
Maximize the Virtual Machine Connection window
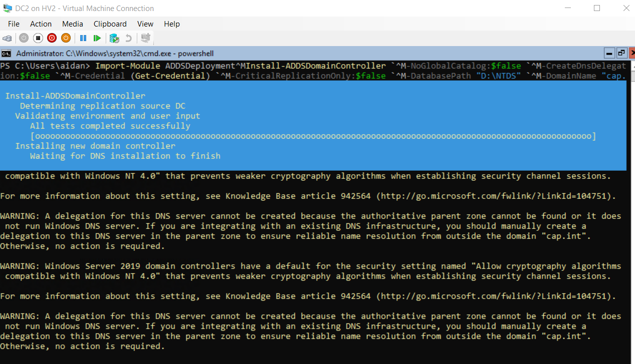pyautogui.click(x=597, y=9)
